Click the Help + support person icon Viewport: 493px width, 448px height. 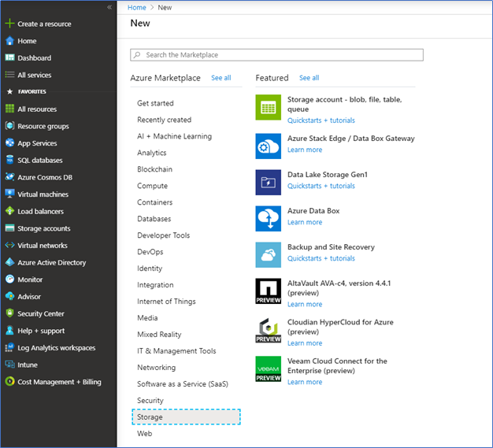pyautogui.click(x=9, y=330)
